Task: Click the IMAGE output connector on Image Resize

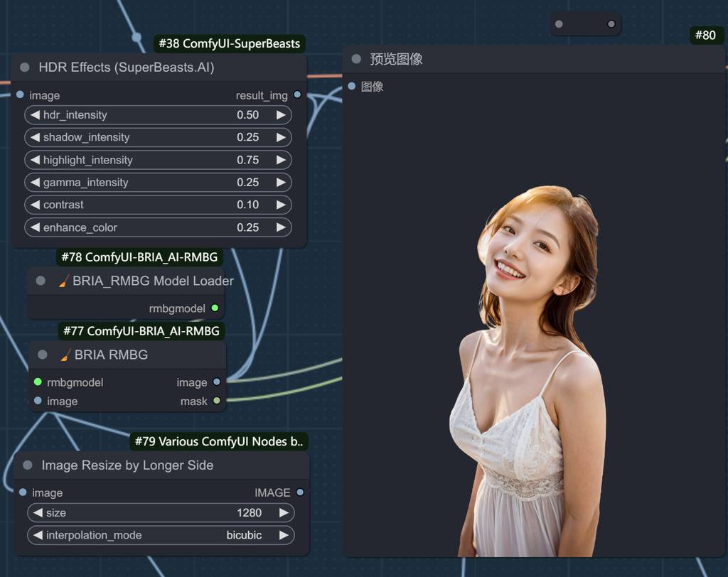Action: [300, 492]
